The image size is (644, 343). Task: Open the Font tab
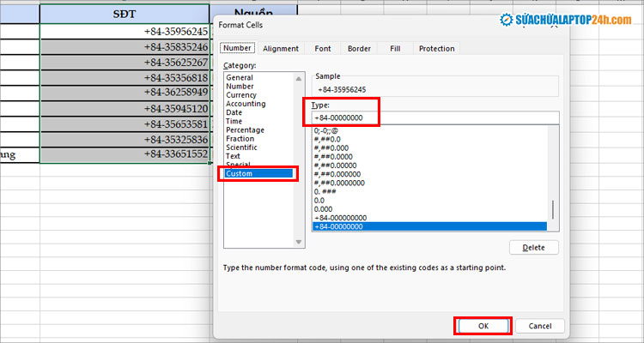click(x=322, y=48)
